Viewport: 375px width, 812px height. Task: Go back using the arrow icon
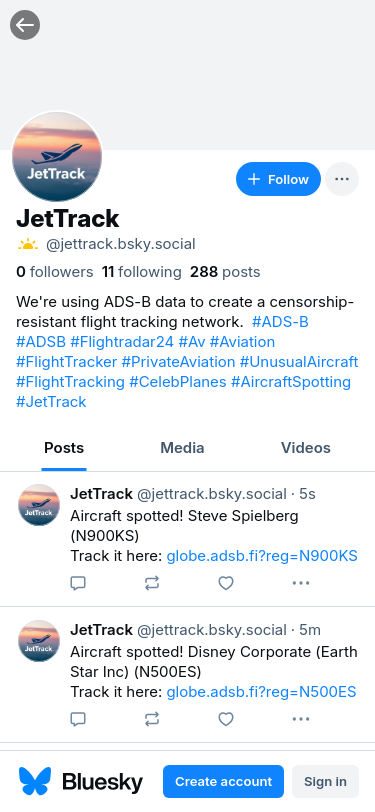(x=25, y=25)
